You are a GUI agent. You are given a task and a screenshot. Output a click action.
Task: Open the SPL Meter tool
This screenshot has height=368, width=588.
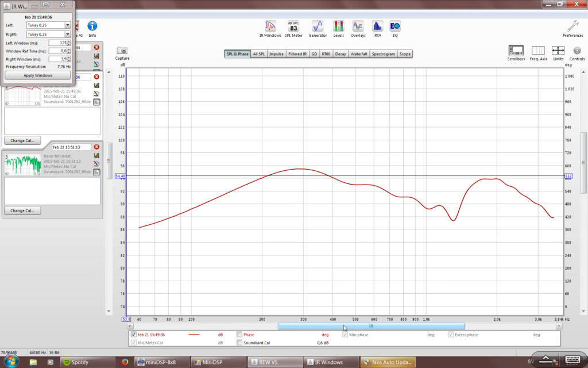point(293,26)
